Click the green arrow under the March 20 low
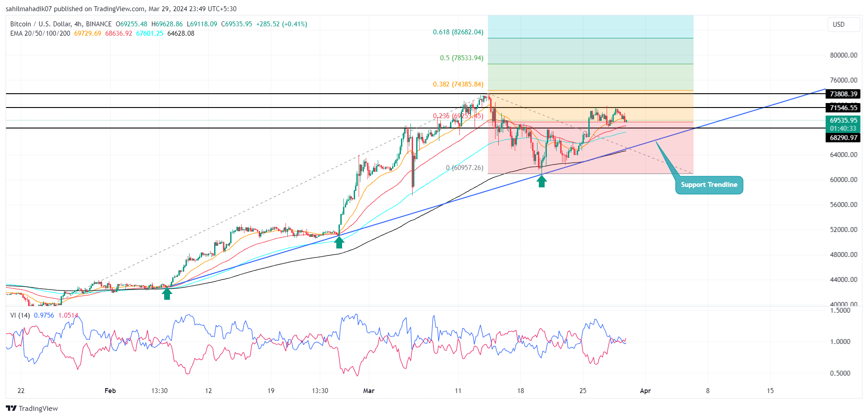The height and width of the screenshot is (418, 868). pyautogui.click(x=541, y=181)
